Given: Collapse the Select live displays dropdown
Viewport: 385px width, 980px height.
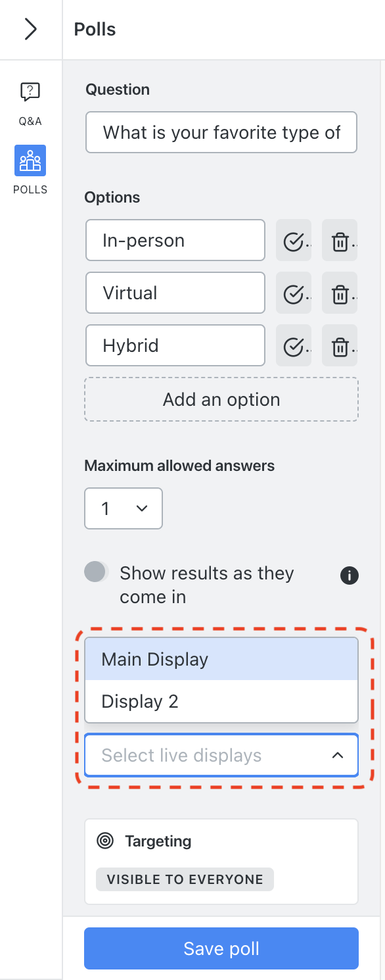Looking at the screenshot, I should coord(338,756).
